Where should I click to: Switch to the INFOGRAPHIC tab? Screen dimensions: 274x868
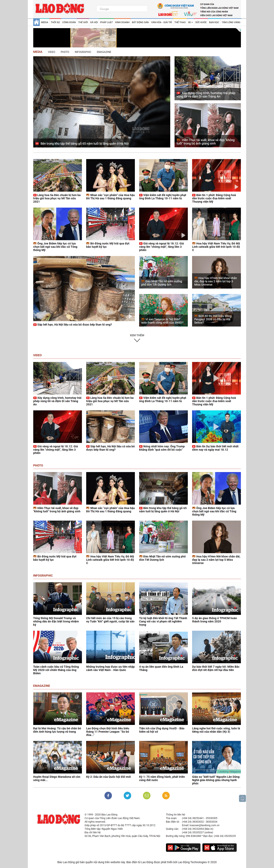[82, 52]
